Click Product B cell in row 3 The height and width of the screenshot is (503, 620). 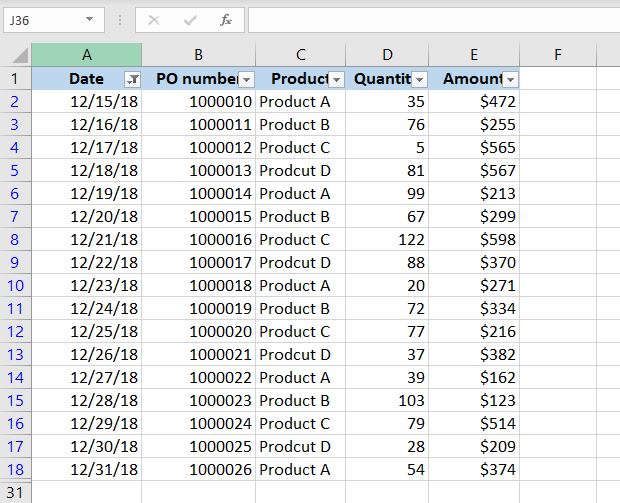(301, 125)
